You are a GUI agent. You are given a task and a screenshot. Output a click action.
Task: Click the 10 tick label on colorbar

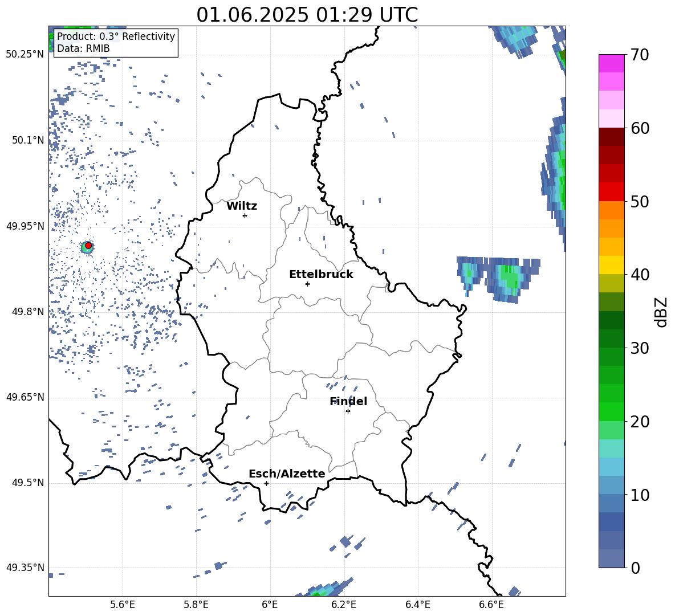(640, 495)
